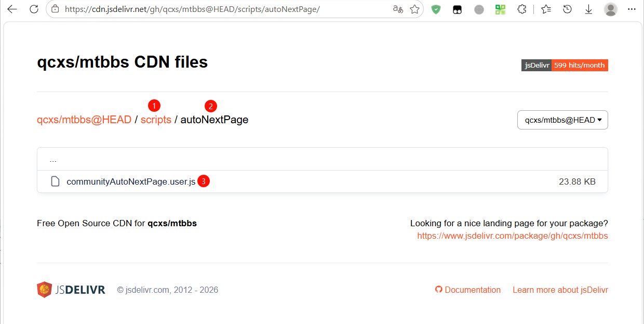This screenshot has width=644, height=324.
Task: Open the user profile avatar
Action: tap(611, 9)
